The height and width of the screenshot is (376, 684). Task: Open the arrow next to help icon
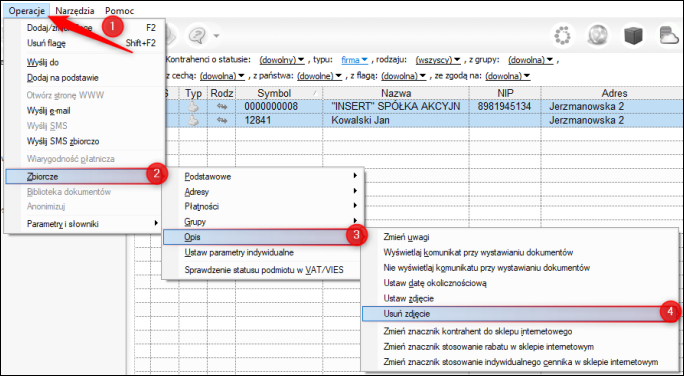click(x=216, y=36)
